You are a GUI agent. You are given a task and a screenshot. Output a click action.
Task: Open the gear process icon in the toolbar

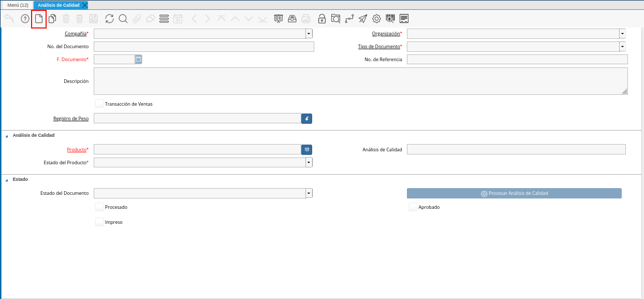point(376,19)
